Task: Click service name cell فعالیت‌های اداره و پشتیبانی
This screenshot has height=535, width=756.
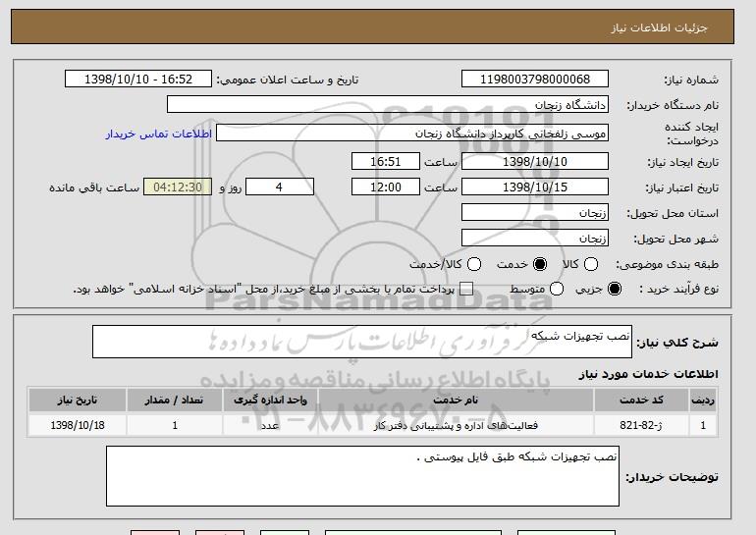Action: point(456,426)
